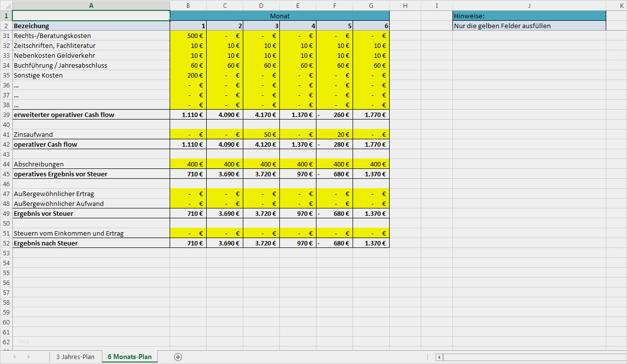Select column header B
This screenshot has height=364, width=627.
(188, 5)
